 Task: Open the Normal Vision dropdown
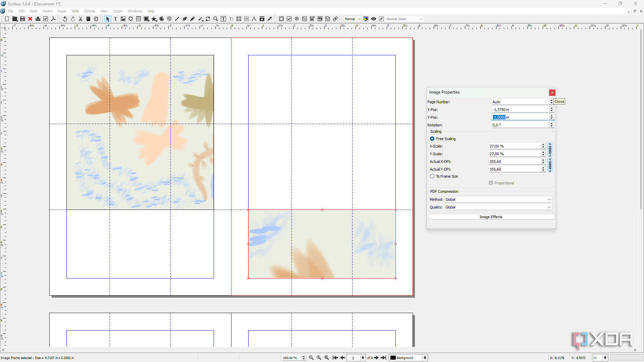coord(404,19)
